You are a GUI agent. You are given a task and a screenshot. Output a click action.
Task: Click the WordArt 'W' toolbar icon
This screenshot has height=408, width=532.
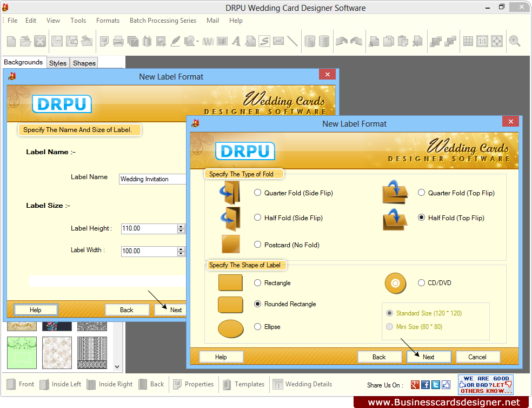click(208, 42)
